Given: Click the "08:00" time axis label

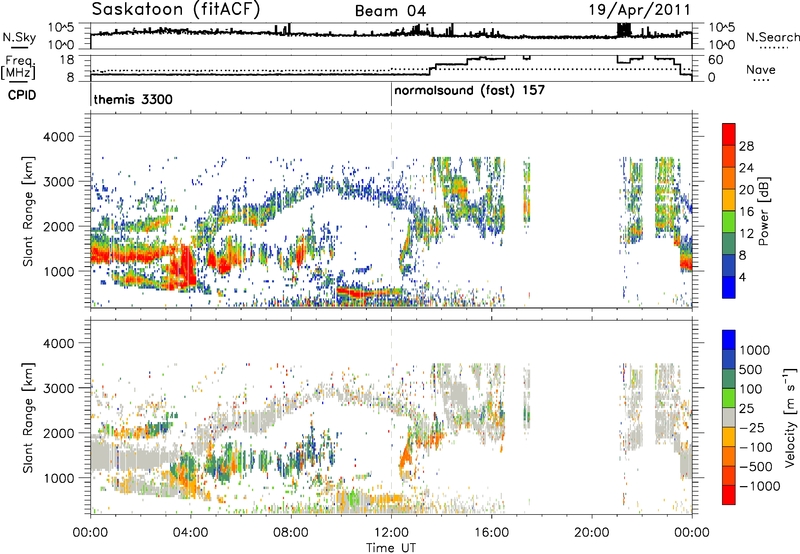Looking at the screenshot, I should pos(291,533).
